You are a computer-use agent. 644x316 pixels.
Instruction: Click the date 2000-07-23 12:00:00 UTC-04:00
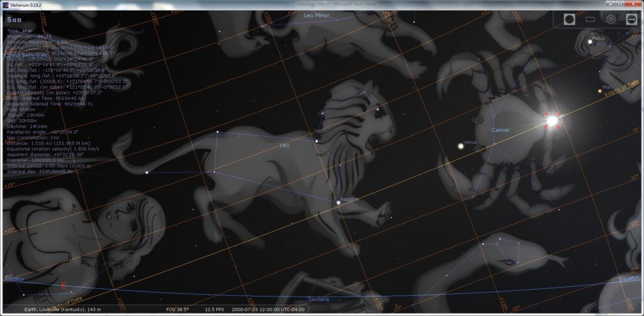(268, 309)
